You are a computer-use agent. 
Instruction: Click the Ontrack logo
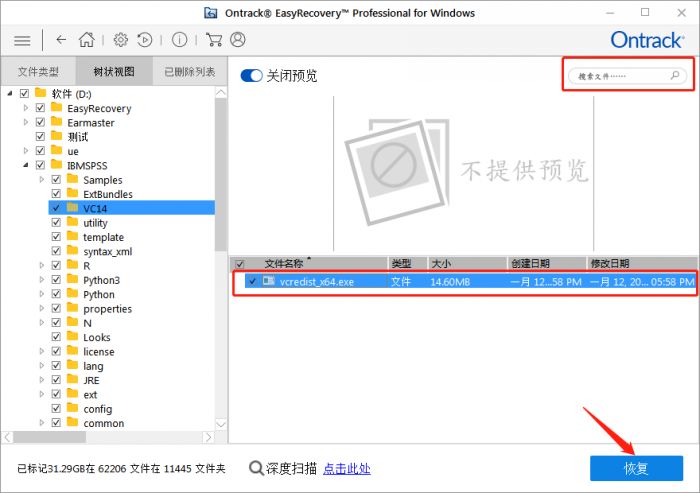[x=647, y=40]
